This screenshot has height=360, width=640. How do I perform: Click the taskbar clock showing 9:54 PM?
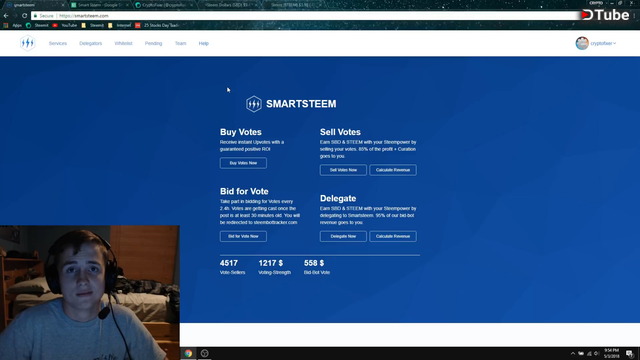pyautogui.click(x=611, y=353)
